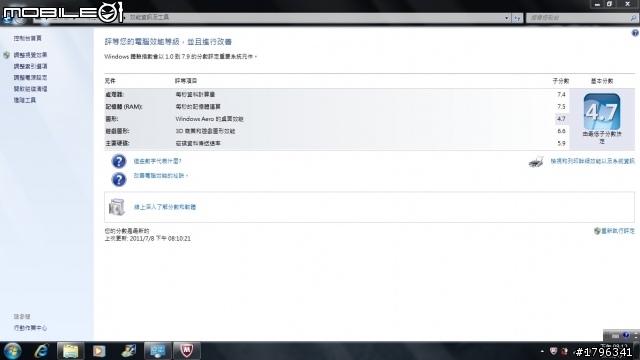Viewport: 640px width, 360px height.
Task: Open 調整視覺效果 in the sidebar
Action: (x=30, y=55)
